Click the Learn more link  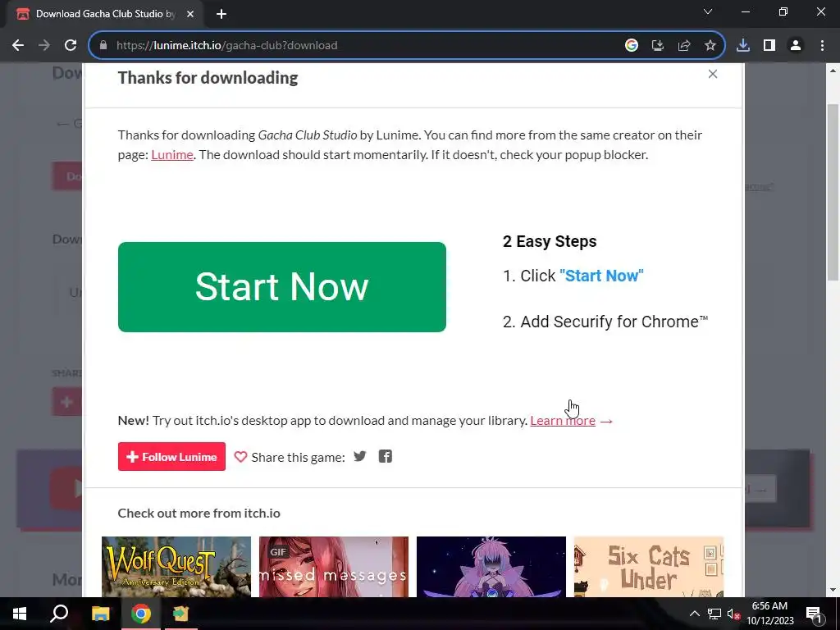pos(563,421)
